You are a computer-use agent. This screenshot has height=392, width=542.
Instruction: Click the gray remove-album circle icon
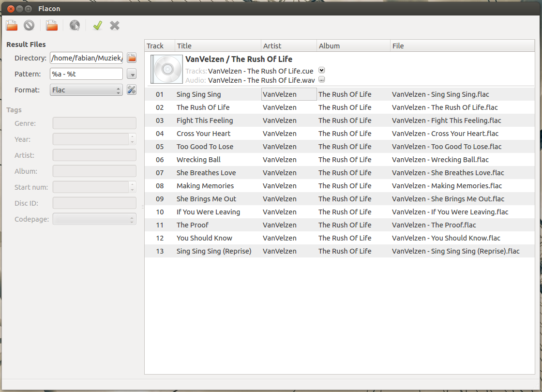[29, 26]
